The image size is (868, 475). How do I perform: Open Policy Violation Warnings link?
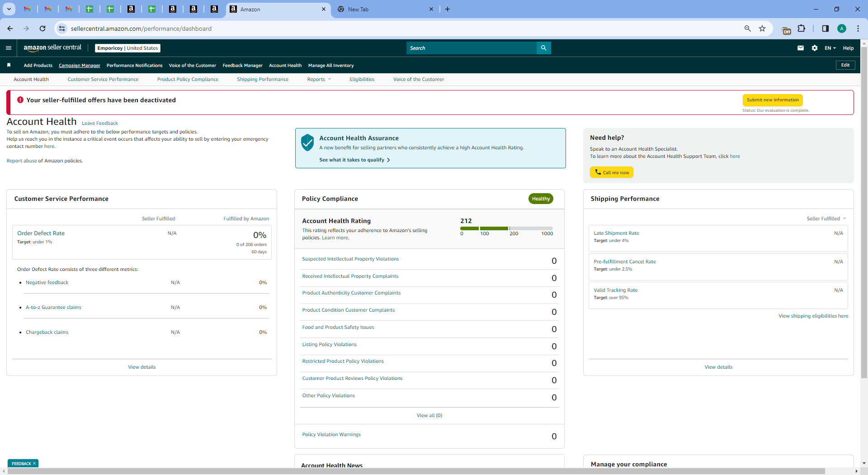(x=331, y=435)
